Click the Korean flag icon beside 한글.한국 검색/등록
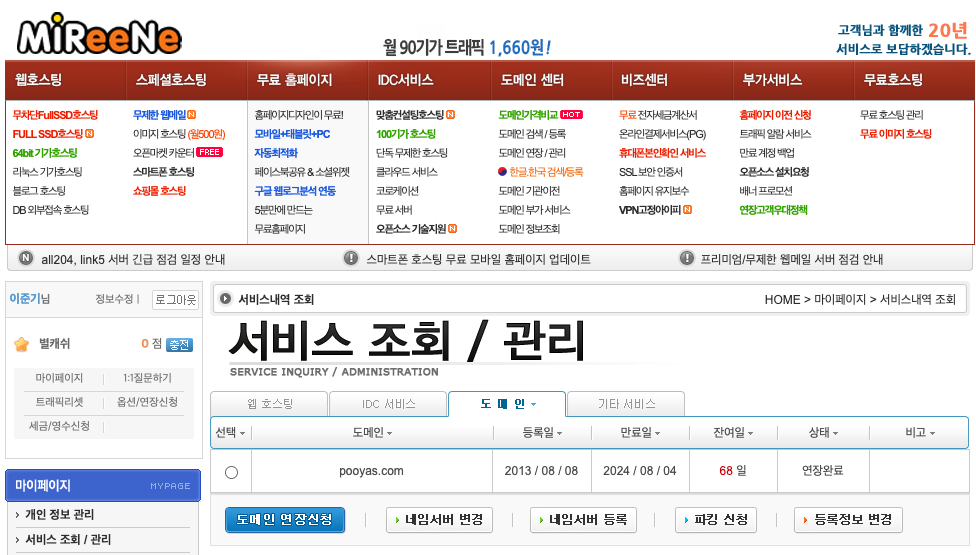Image resolution: width=976 pixels, height=555 pixels. click(502, 172)
